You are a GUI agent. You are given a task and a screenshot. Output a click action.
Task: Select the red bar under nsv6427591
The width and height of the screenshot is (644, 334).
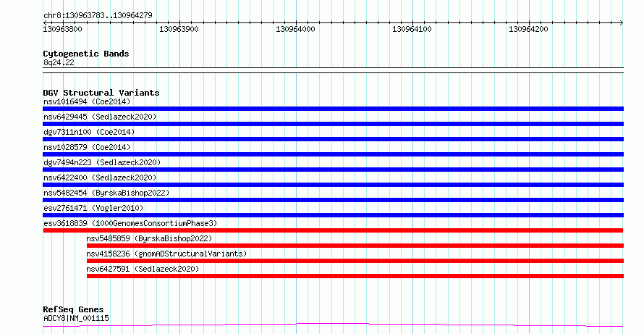pos(355,276)
